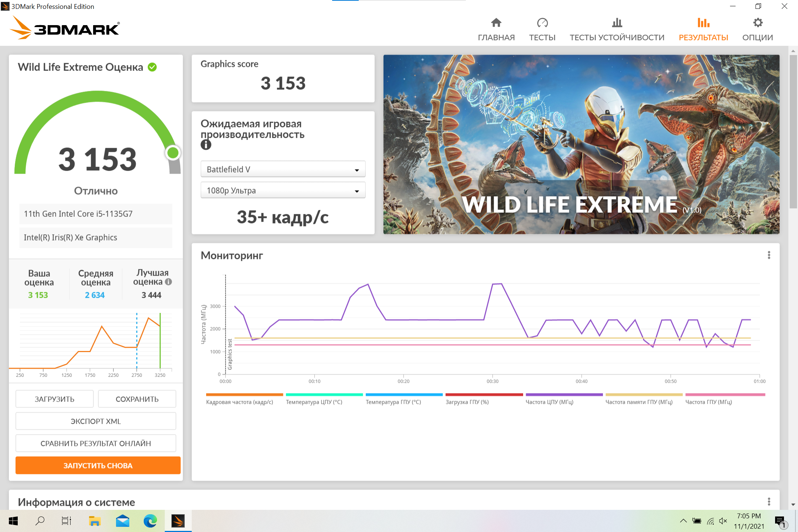Click the ЗАПУСТИТЬ СНОВА button
Image resolution: width=798 pixels, height=532 pixels.
pyautogui.click(x=98, y=465)
